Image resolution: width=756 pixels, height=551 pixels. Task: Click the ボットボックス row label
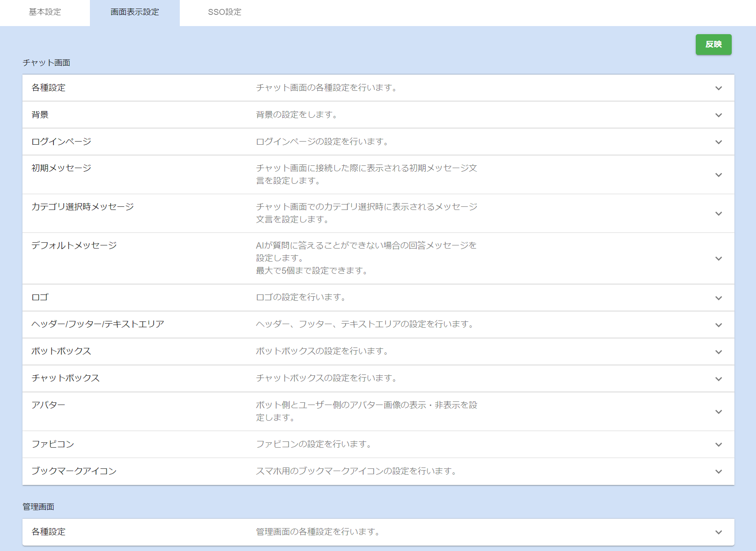coord(61,351)
